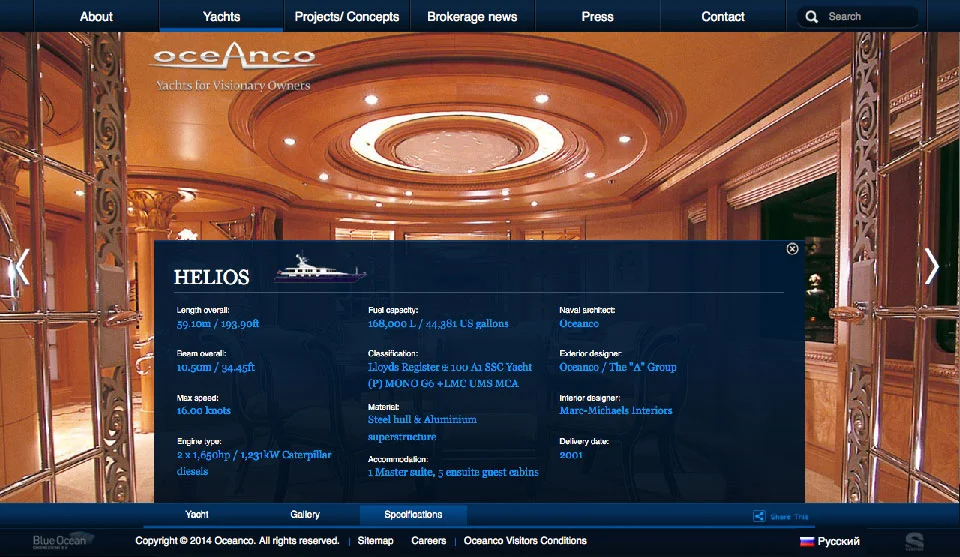Click the search magnifier icon
960x557 pixels.
click(811, 17)
